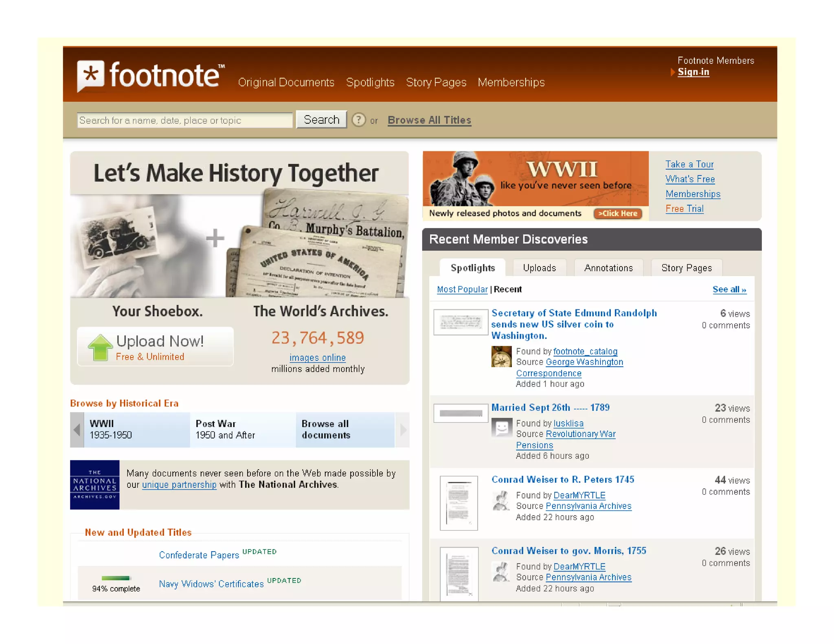This screenshot has width=834, height=644.
Task: Click the era carousel left arrow
Action: pyautogui.click(x=77, y=430)
